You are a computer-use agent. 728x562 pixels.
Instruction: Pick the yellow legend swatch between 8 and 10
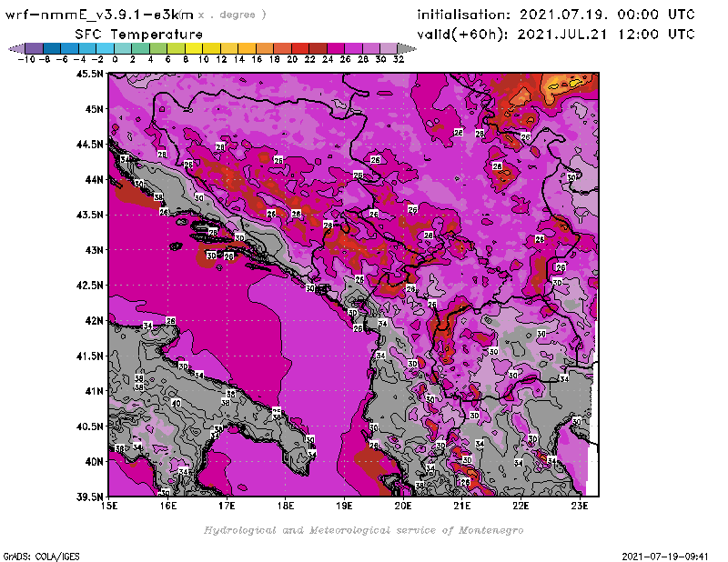(x=194, y=48)
